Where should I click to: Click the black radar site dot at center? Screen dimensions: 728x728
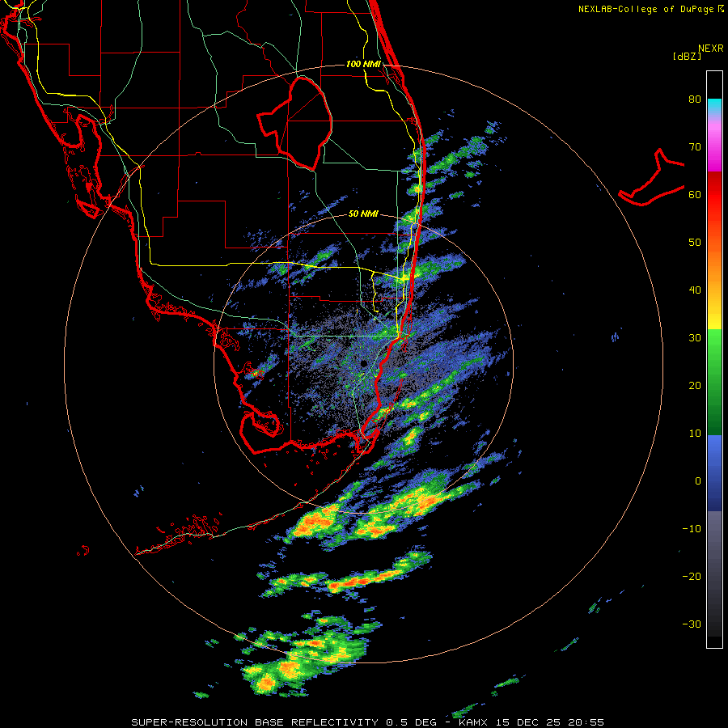pos(363,363)
